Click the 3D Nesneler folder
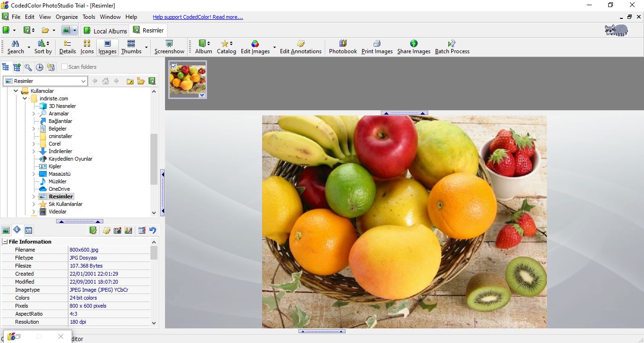This screenshot has width=644, height=343. click(62, 106)
